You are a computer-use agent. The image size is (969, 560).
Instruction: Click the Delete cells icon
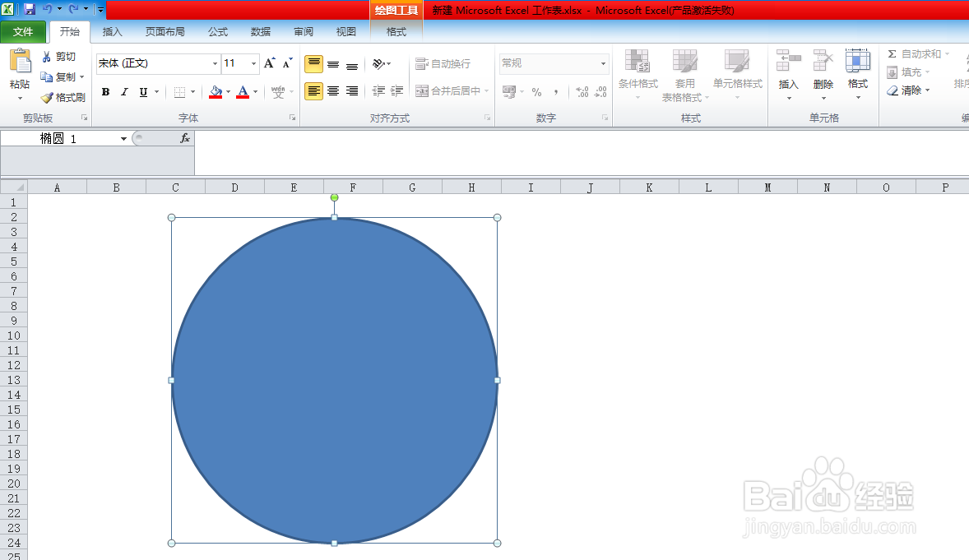point(823,61)
